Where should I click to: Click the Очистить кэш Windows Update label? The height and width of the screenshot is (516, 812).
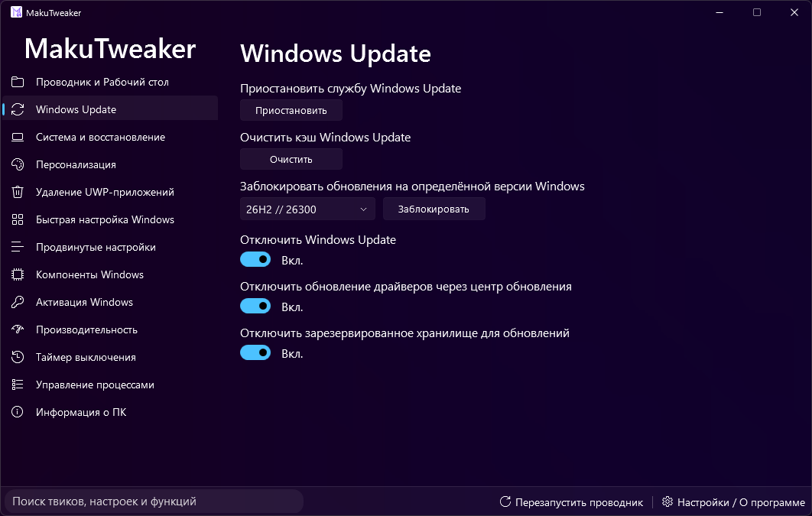325,137
